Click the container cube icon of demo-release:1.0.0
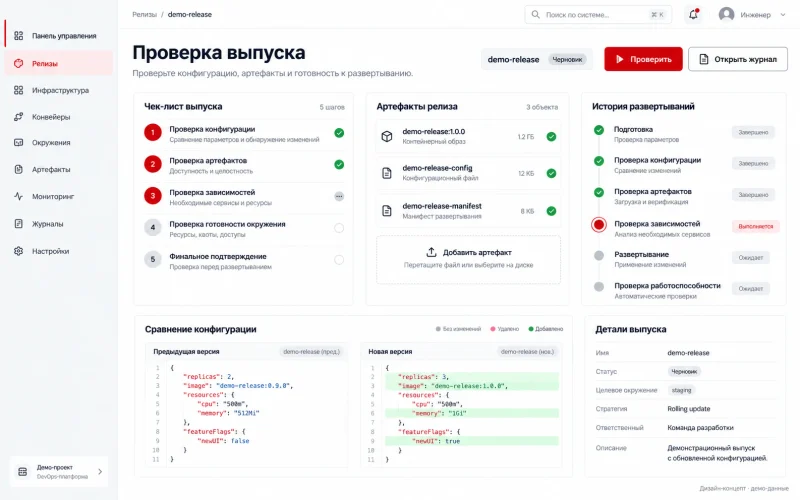 tap(387, 136)
